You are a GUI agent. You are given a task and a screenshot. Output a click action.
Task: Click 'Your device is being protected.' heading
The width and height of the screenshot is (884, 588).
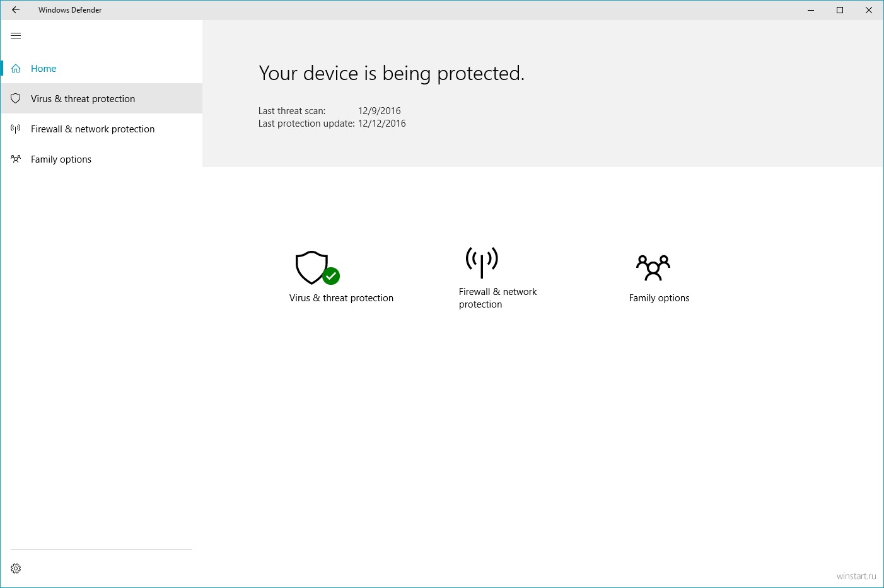[x=392, y=74]
